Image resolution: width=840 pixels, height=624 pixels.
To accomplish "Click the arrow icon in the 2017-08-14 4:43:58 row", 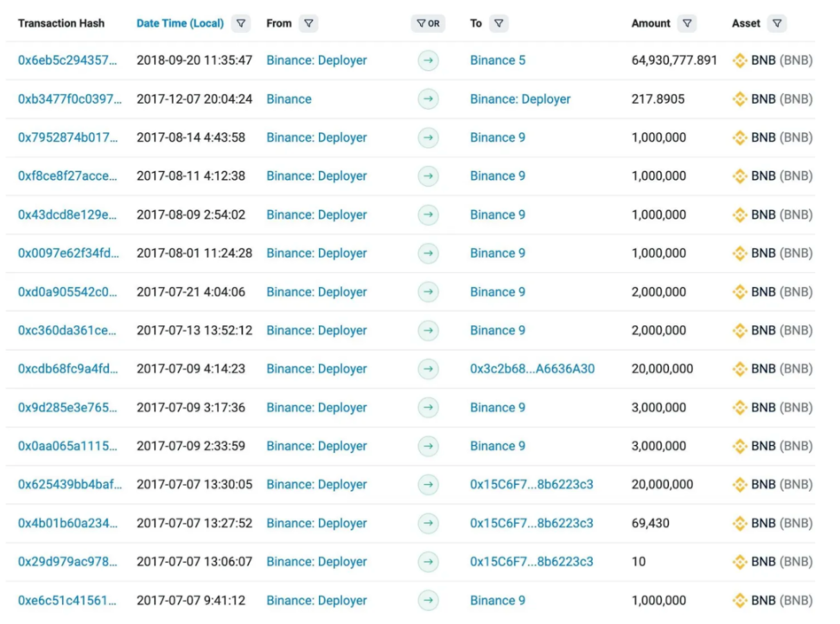I will [428, 137].
